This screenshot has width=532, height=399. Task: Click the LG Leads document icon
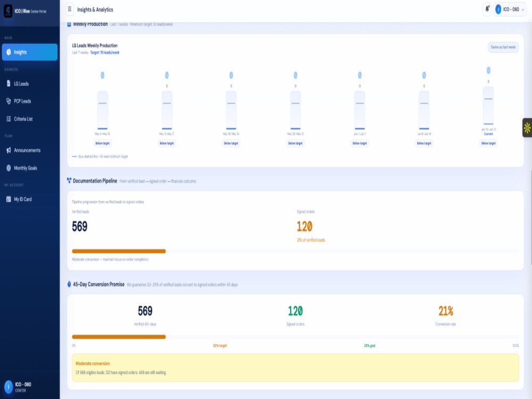[9, 84]
